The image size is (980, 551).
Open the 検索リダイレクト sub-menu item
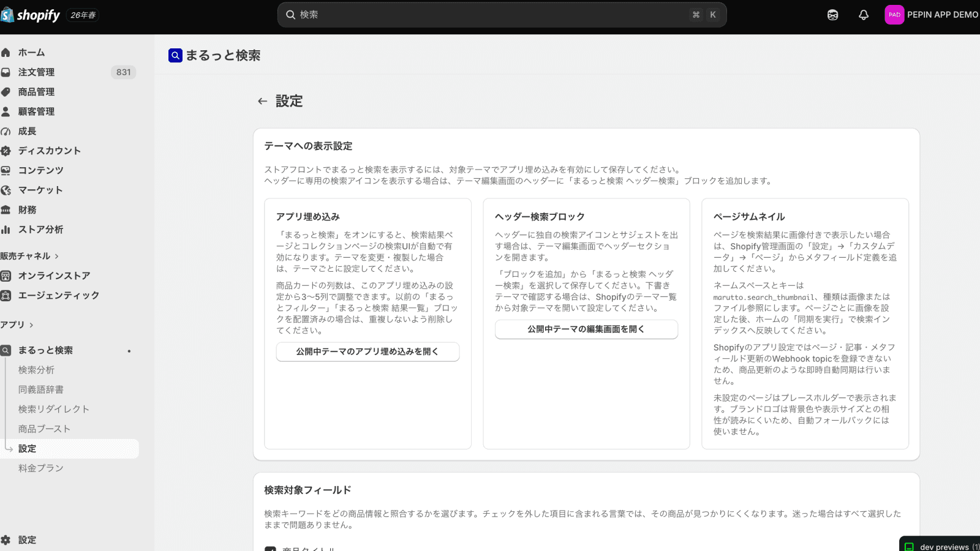click(54, 409)
